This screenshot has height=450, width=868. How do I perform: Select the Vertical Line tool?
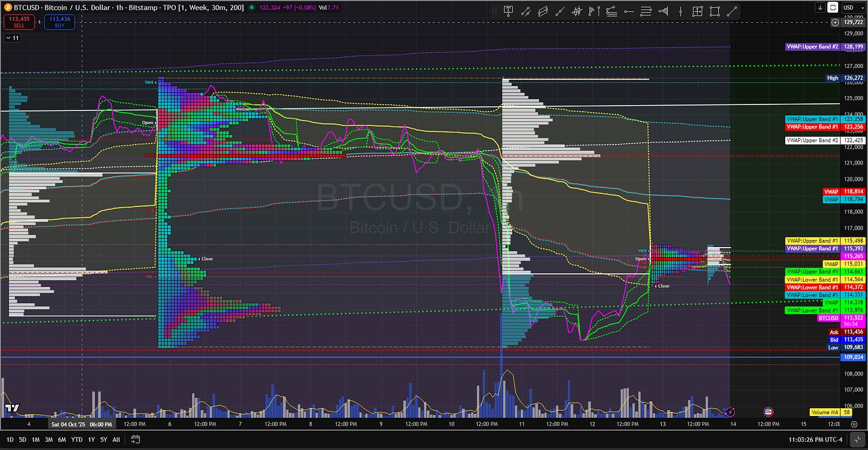[x=680, y=11]
